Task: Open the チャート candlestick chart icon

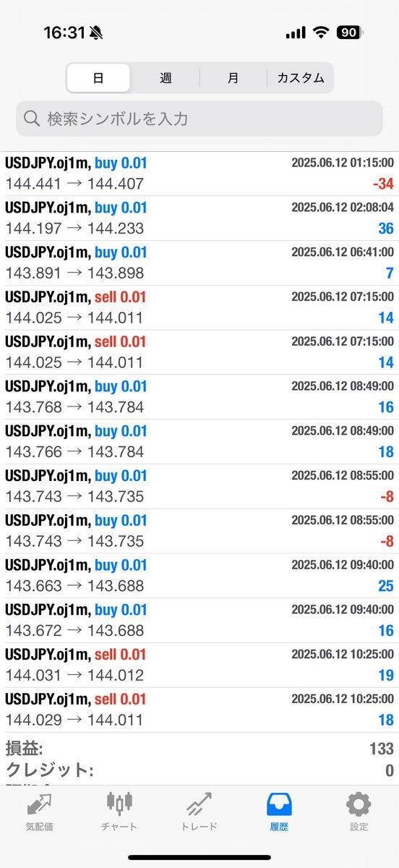Action: pos(119,804)
